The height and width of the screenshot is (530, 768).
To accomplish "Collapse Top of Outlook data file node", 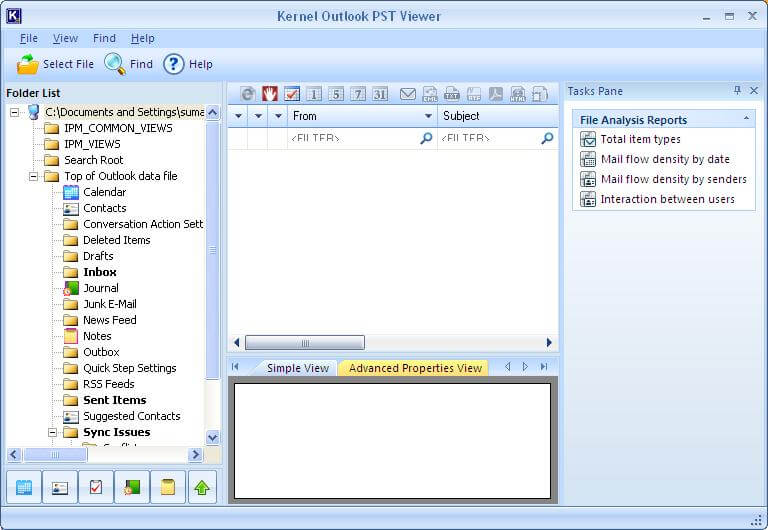I will 33,176.
